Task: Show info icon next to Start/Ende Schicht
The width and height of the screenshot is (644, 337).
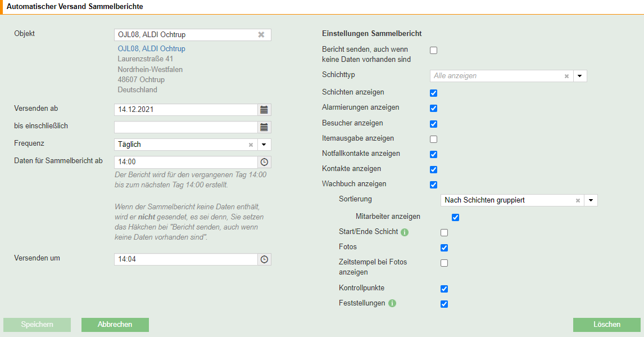Action: click(405, 232)
